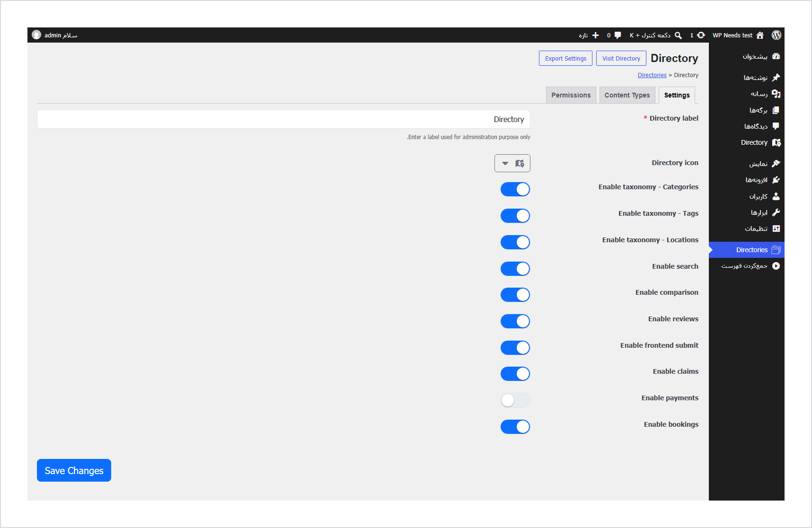Open the users icon in sidebar

click(776, 196)
